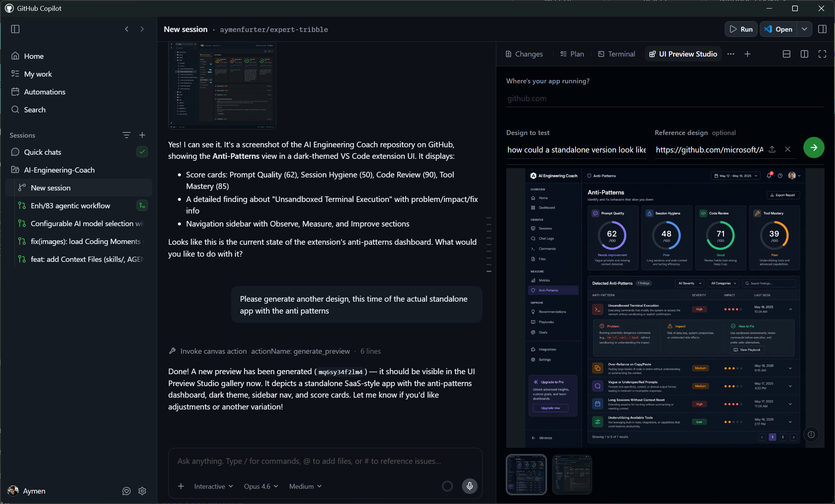This screenshot has height=504, width=835.
Task: Split panel vertically icon
Action: tap(804, 54)
